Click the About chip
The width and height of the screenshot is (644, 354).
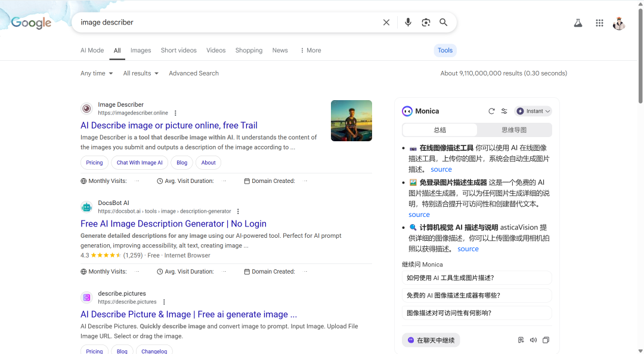[208, 163]
